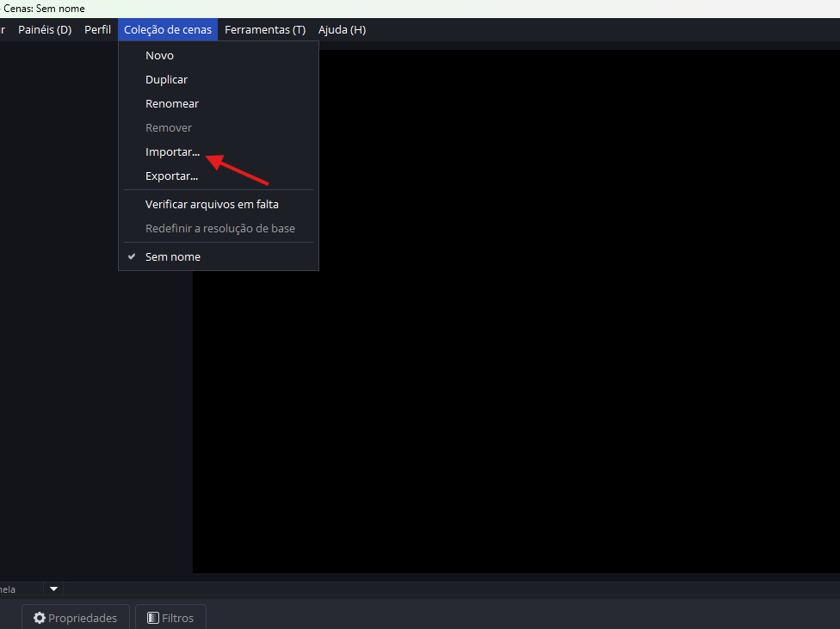Open the Ajuda (H) menu
The width and height of the screenshot is (840, 629).
click(x=342, y=29)
